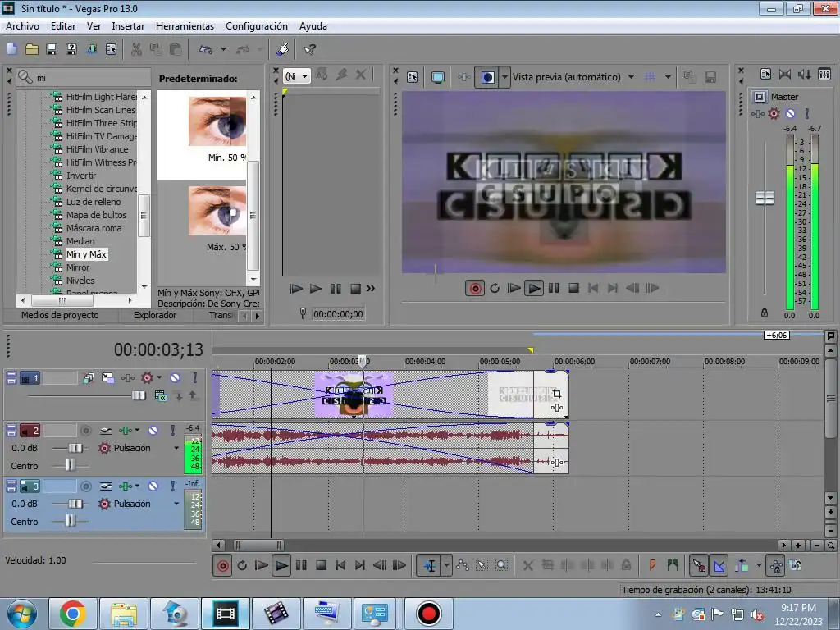Viewport: 840px width, 630px height.
Task: Open the Herramientas menu
Action: pos(185,26)
